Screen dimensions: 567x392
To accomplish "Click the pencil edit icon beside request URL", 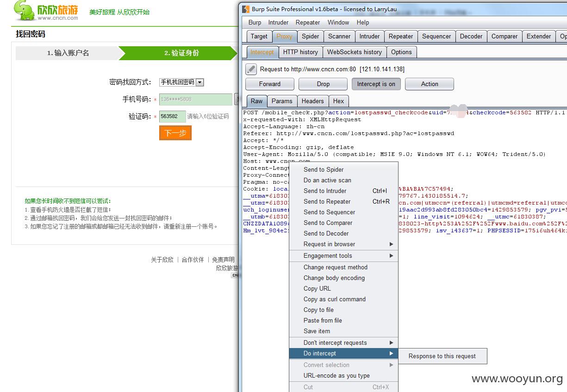I will [x=251, y=69].
